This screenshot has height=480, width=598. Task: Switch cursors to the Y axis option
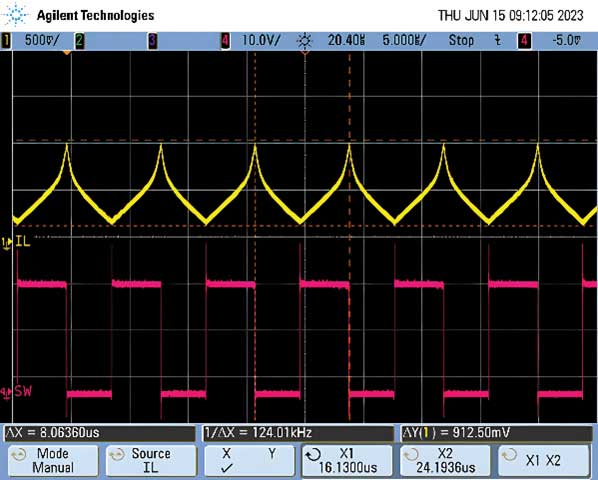coord(272,454)
